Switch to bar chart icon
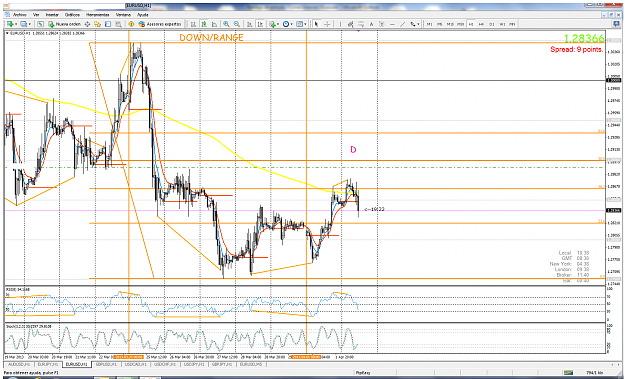The image size is (625, 379). click(193, 24)
